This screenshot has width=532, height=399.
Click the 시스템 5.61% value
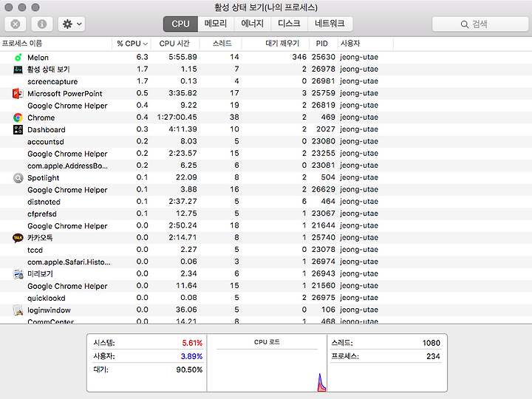pyautogui.click(x=192, y=343)
